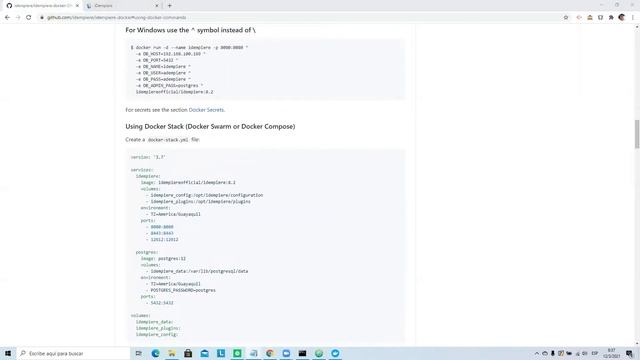Click the '-e DB_ADMIN_PASS=postgres' line
The image size is (640, 360).
[x=169, y=85]
